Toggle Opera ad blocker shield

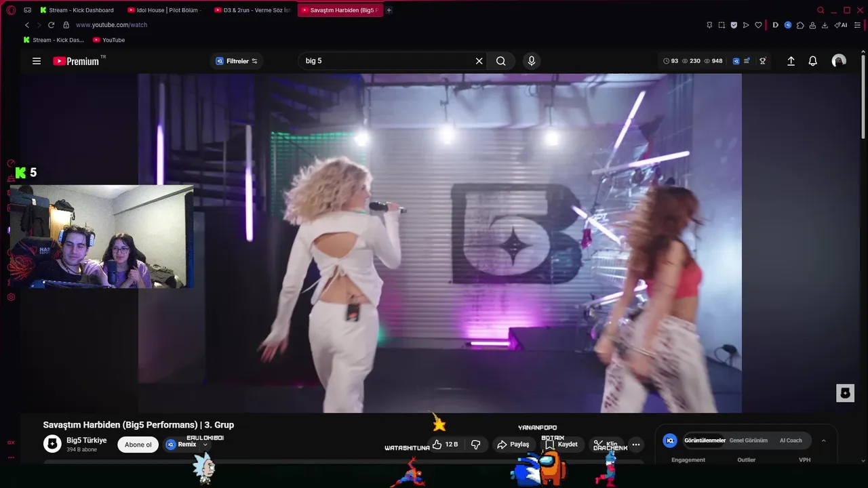tap(734, 25)
